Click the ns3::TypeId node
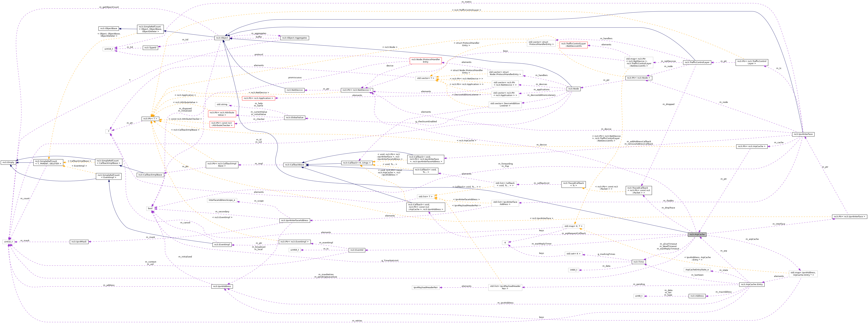 pyautogui.click(x=150, y=48)
